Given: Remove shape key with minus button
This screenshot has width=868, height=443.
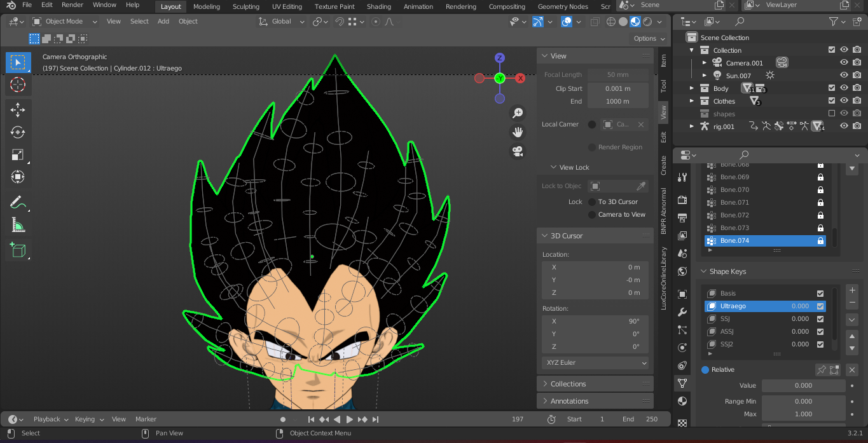Looking at the screenshot, I should [x=852, y=301].
